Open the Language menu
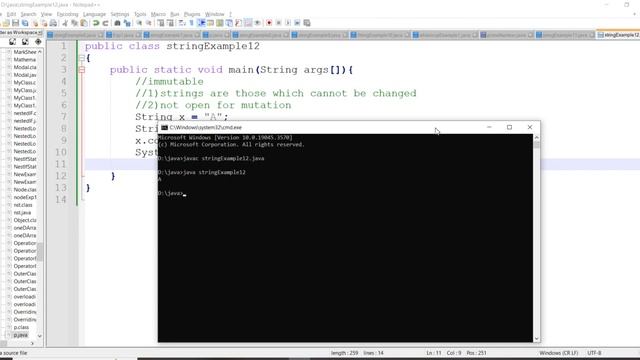640x360 pixels. click(x=94, y=14)
